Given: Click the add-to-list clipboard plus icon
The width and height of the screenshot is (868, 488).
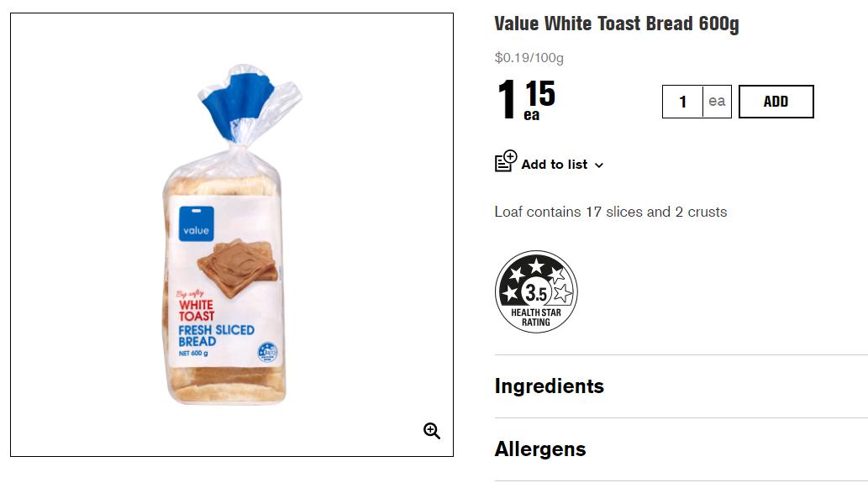Looking at the screenshot, I should (505, 161).
